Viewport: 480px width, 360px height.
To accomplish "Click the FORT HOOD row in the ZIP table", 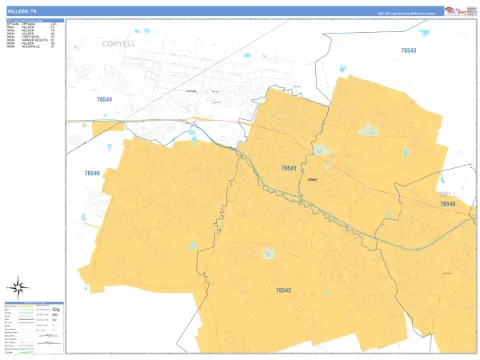I will (x=31, y=37).
